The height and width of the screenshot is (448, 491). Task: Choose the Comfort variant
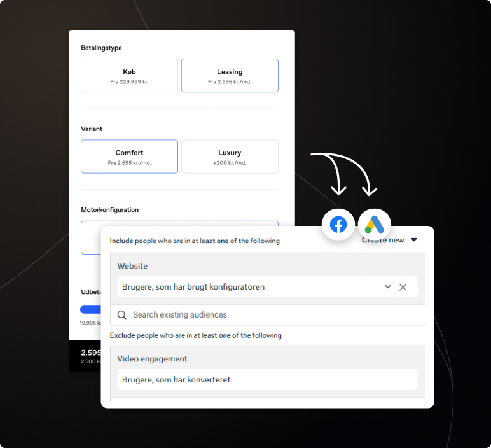[129, 157]
